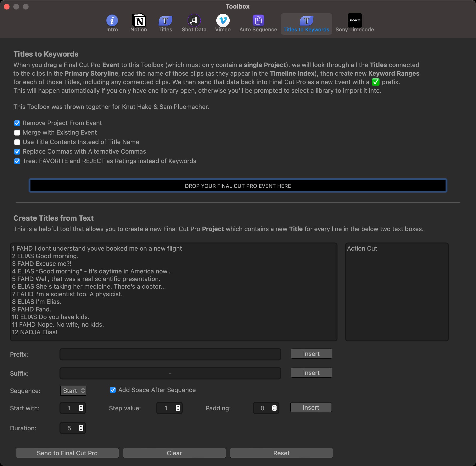The width and height of the screenshot is (476, 466).
Task: Open the Intro info icon
Action: pos(112,20)
